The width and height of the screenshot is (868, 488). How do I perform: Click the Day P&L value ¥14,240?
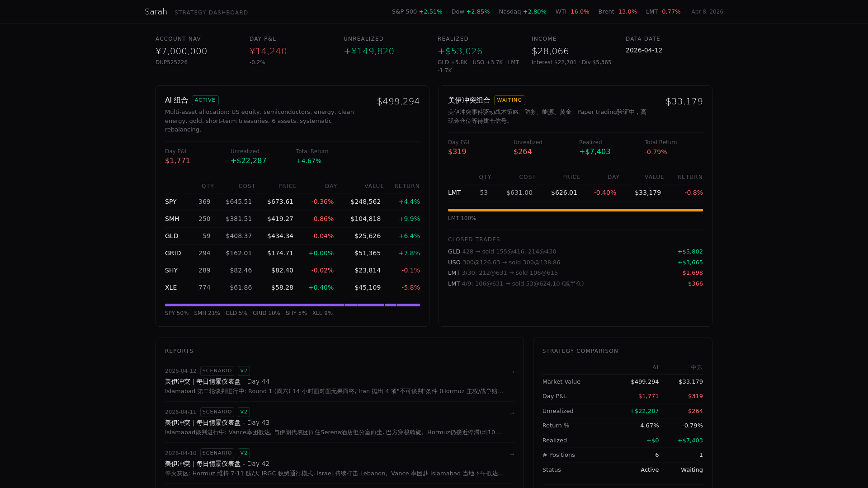(268, 52)
